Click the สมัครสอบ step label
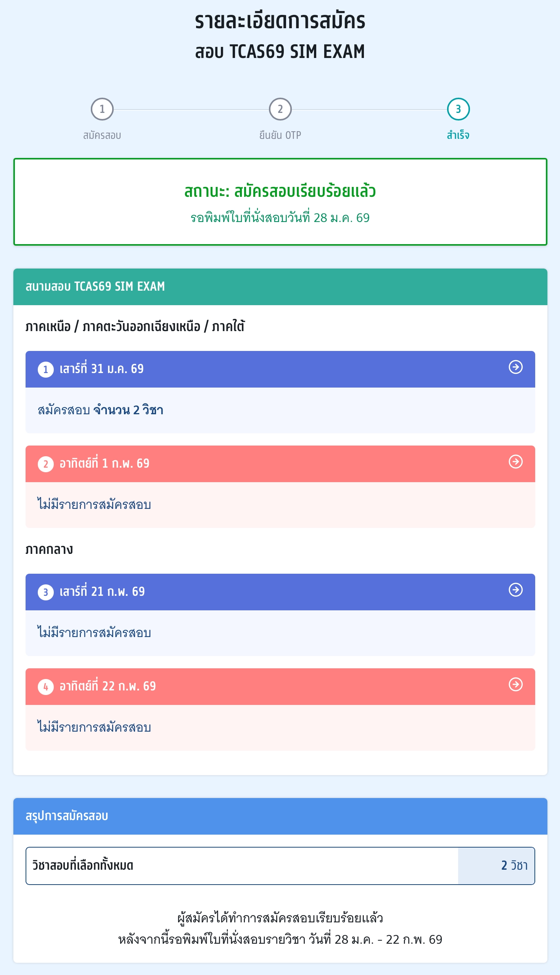This screenshot has height=975, width=560. point(102,135)
